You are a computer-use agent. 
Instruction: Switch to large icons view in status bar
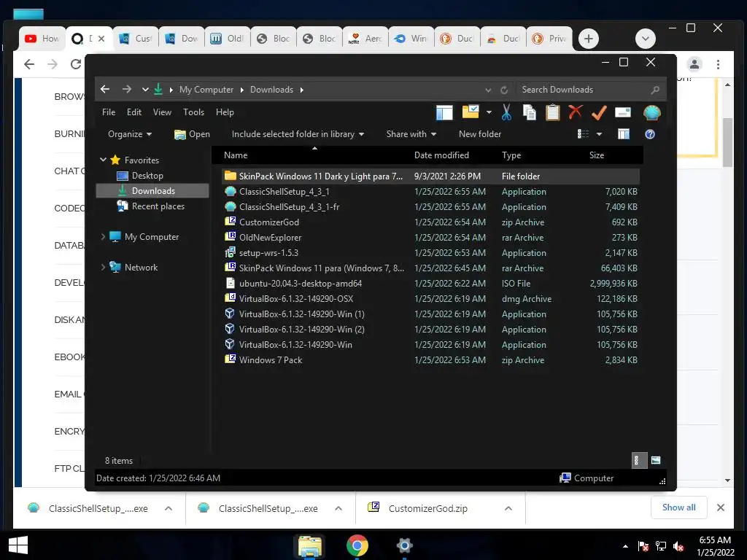pyautogui.click(x=656, y=461)
